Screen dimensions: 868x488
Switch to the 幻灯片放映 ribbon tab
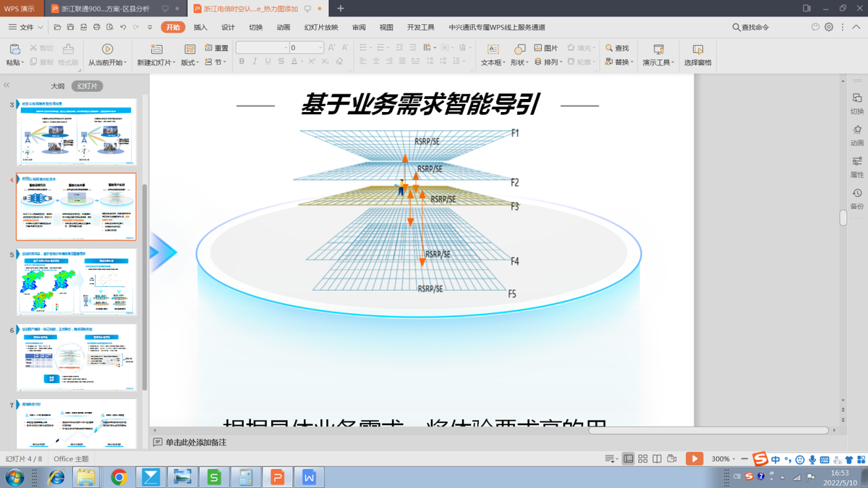point(321,27)
